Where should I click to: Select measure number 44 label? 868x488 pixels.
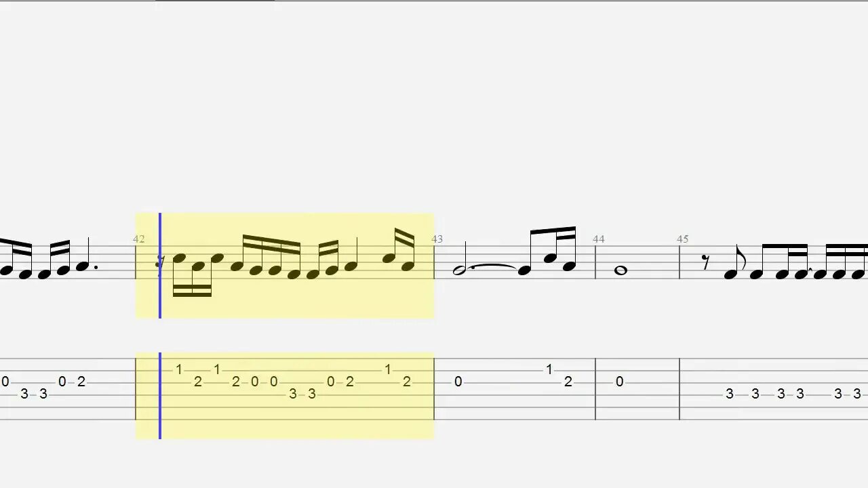(599, 239)
